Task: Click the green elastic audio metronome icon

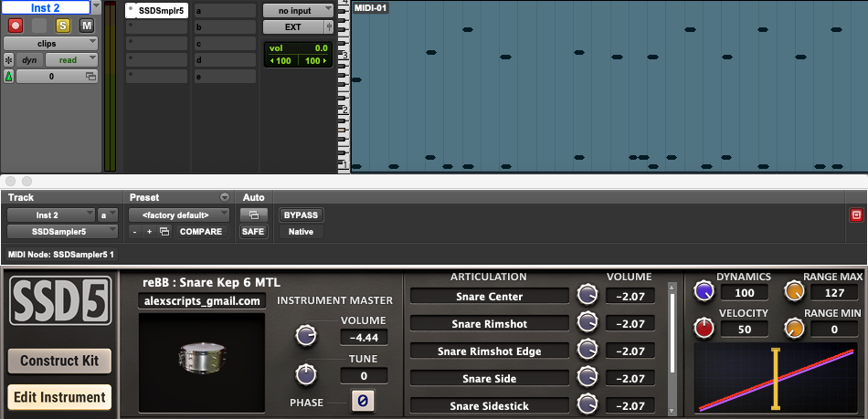Action: (x=9, y=77)
